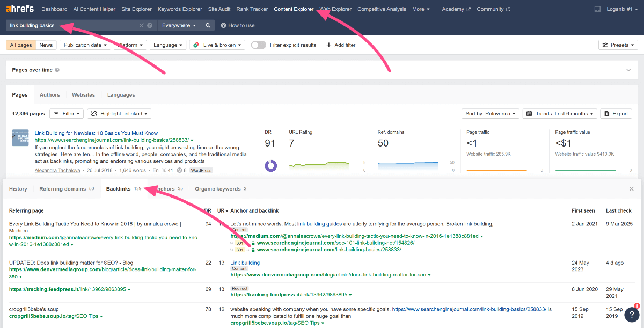Click the result page thumbnail image
The width and height of the screenshot is (644, 328).
(20, 137)
